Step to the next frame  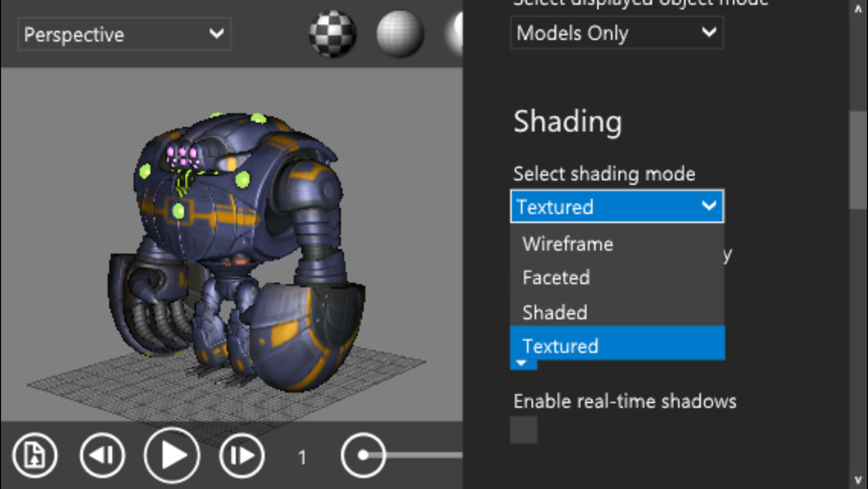(241, 456)
